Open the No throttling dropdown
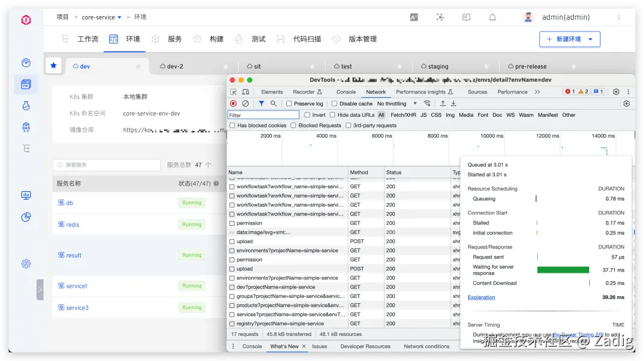Image resolution: width=644 pixels, height=361 pixels. tap(397, 104)
